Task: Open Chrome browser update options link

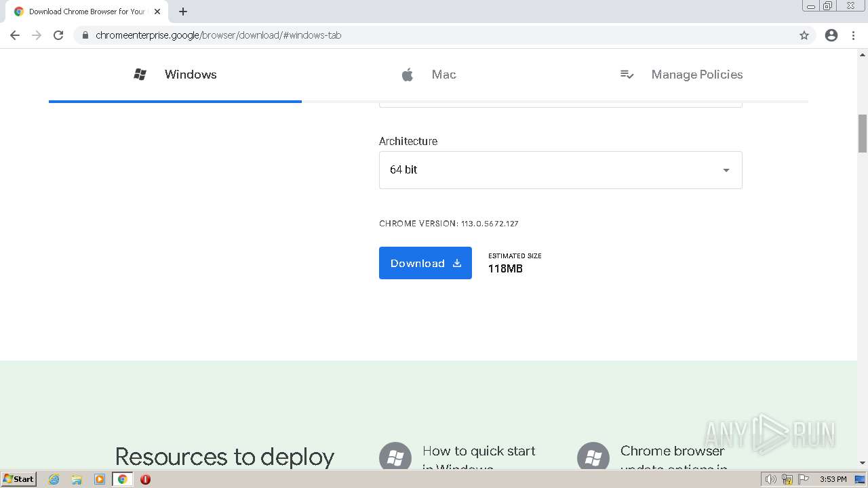Action: tap(673, 459)
